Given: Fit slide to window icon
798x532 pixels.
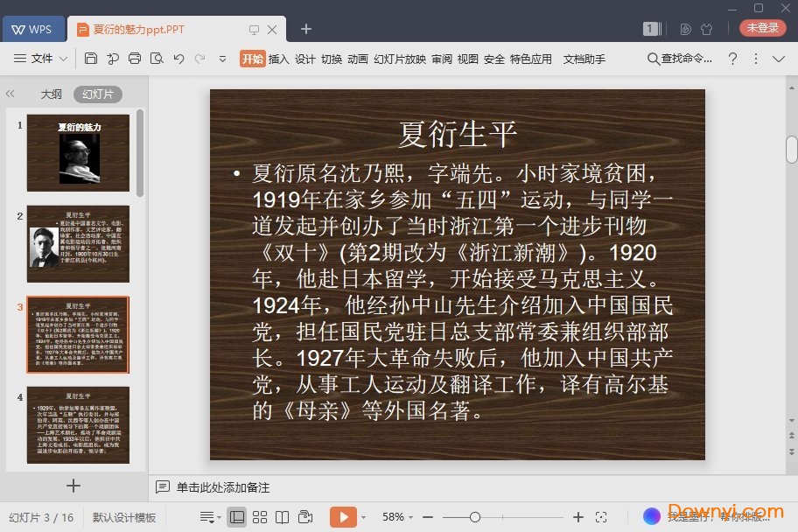Looking at the screenshot, I should pyautogui.click(x=601, y=517).
